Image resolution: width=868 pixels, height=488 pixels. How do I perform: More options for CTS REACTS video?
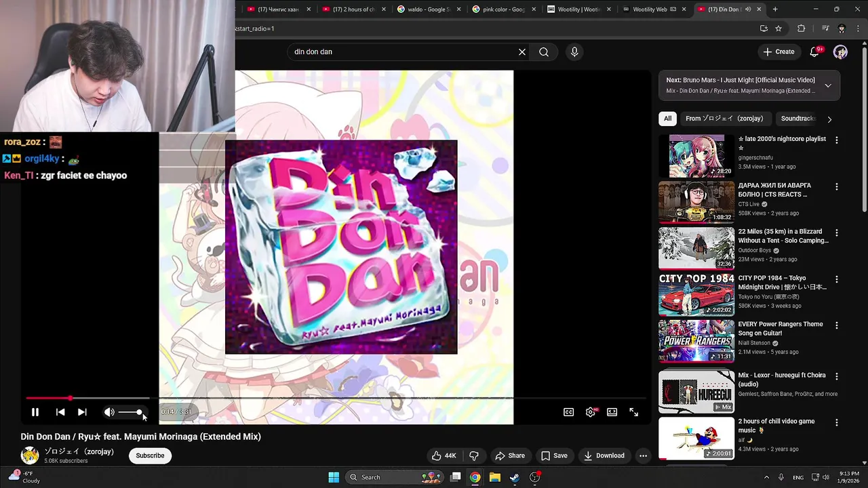pyautogui.click(x=836, y=186)
